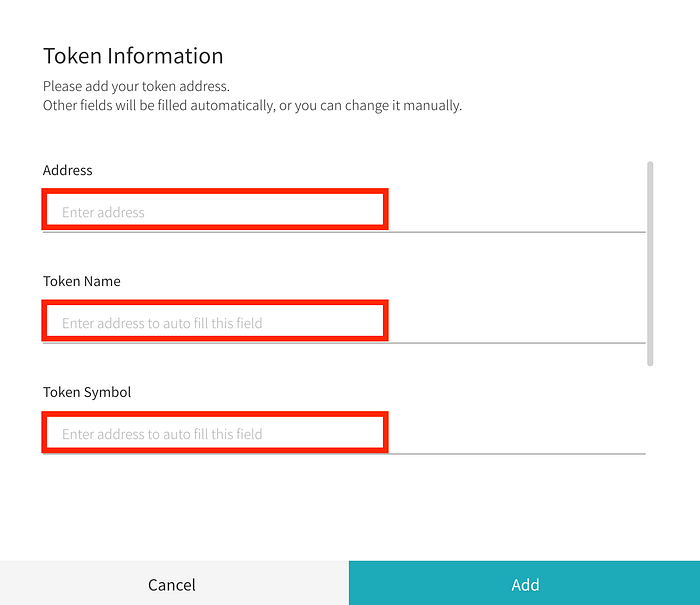Click the 'Please add your token address' text
Viewport: 700px width, 605px height.
click(136, 87)
